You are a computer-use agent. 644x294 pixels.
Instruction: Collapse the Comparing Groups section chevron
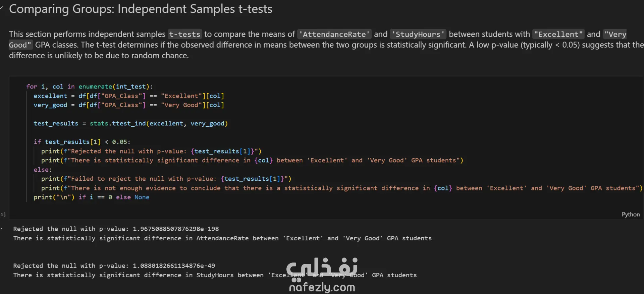(2, 8)
